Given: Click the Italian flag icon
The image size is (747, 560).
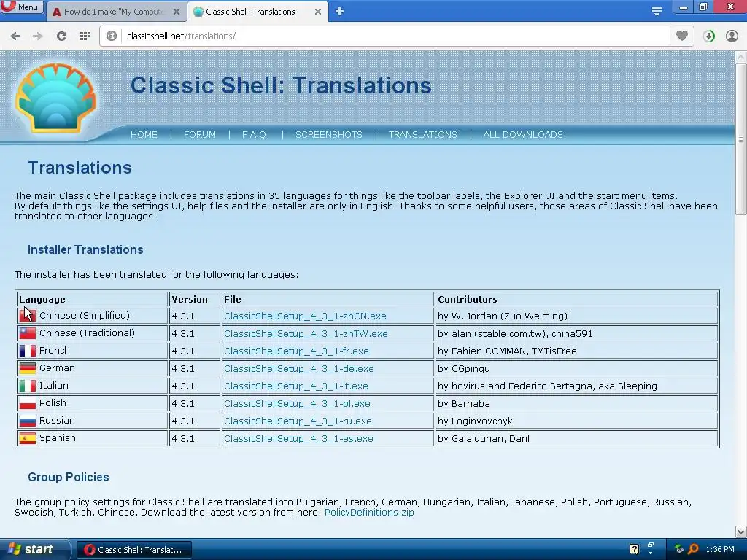Looking at the screenshot, I should (x=27, y=386).
